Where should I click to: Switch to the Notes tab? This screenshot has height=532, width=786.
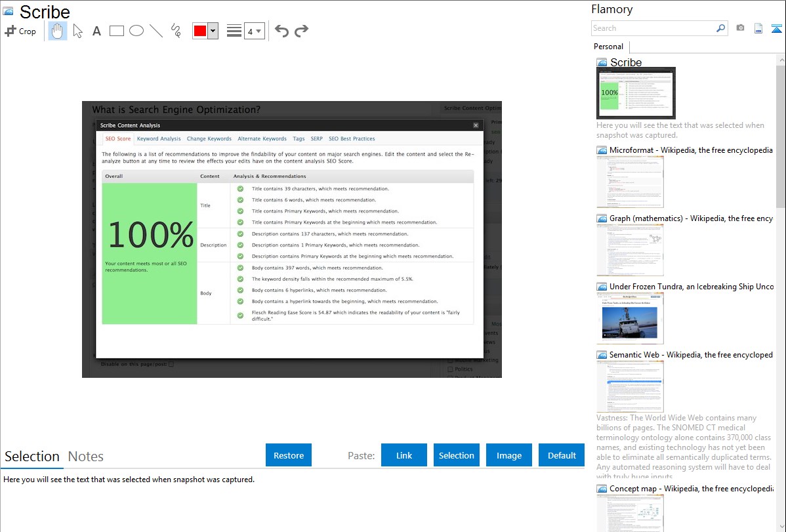(x=86, y=457)
